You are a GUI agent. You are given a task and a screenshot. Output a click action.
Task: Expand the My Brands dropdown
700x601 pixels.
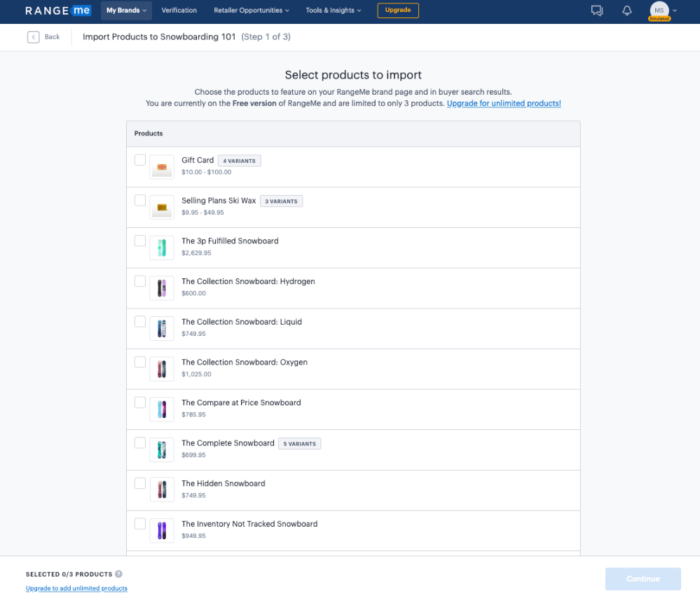(x=127, y=11)
